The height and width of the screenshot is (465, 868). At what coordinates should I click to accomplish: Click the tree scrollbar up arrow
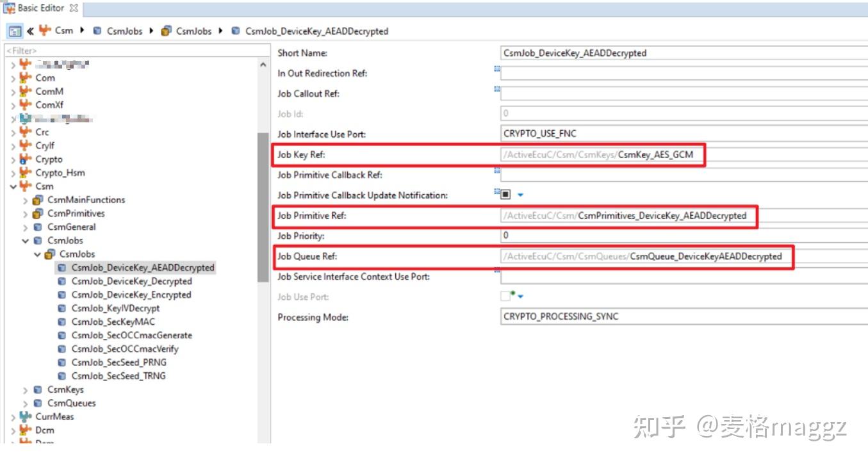pos(263,65)
